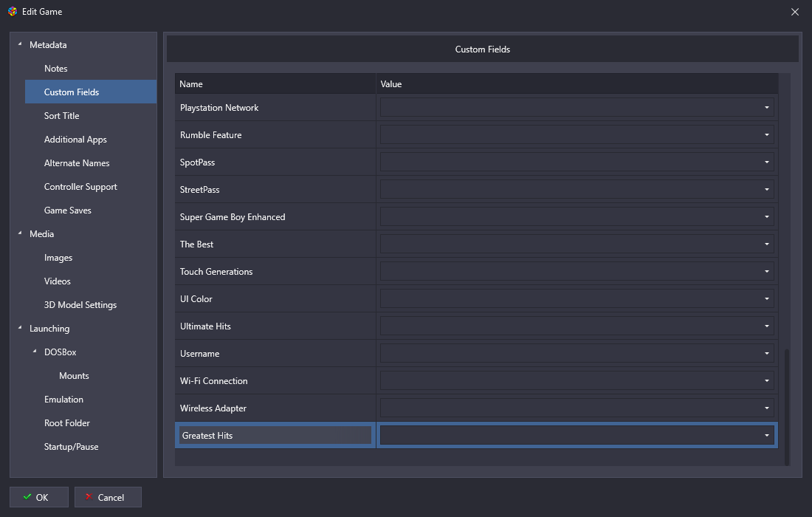Click the SpotPass field name
This screenshot has height=517, width=812.
coord(197,162)
